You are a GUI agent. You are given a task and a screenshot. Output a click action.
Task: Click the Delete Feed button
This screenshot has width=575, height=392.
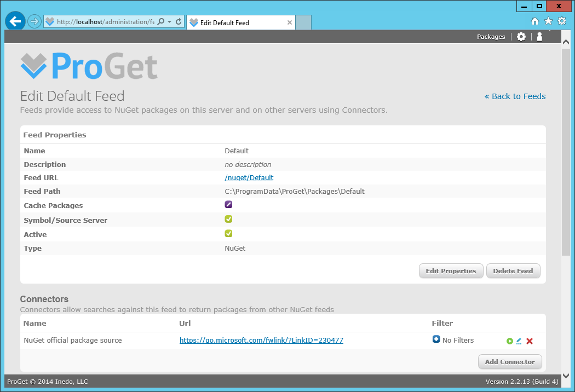click(513, 271)
